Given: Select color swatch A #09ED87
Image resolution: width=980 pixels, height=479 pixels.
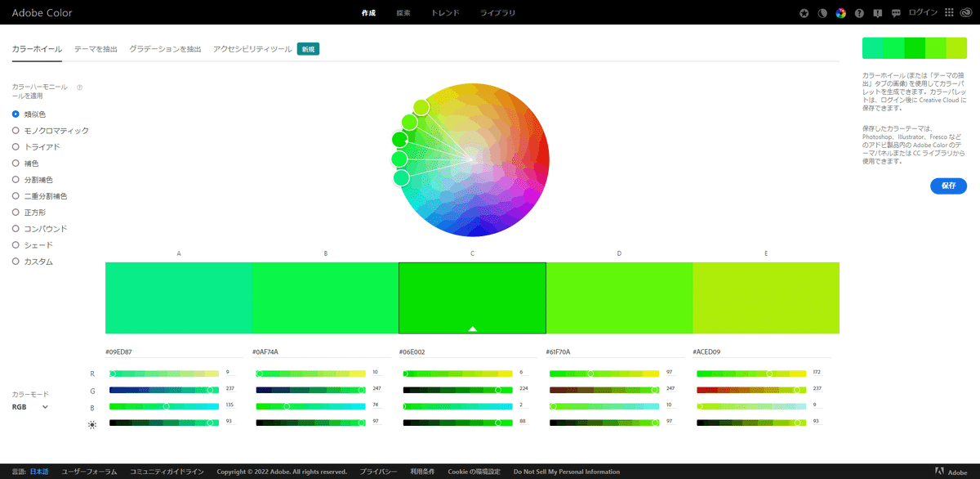Looking at the screenshot, I should click(x=179, y=298).
